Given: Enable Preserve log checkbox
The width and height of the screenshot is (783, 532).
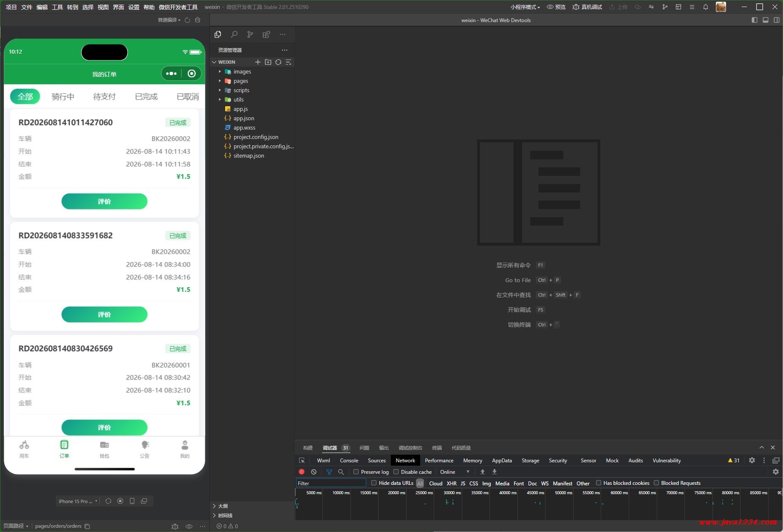Looking at the screenshot, I should (x=356, y=472).
